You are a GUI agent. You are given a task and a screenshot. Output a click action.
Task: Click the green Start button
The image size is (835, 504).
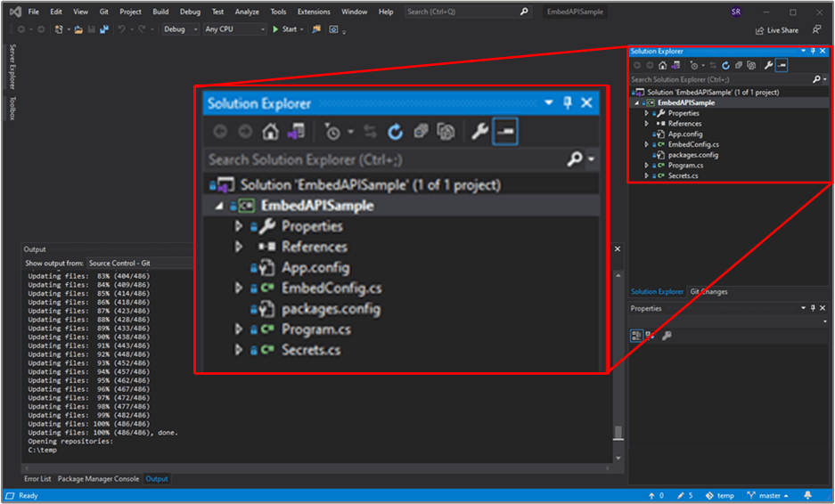pos(285,29)
